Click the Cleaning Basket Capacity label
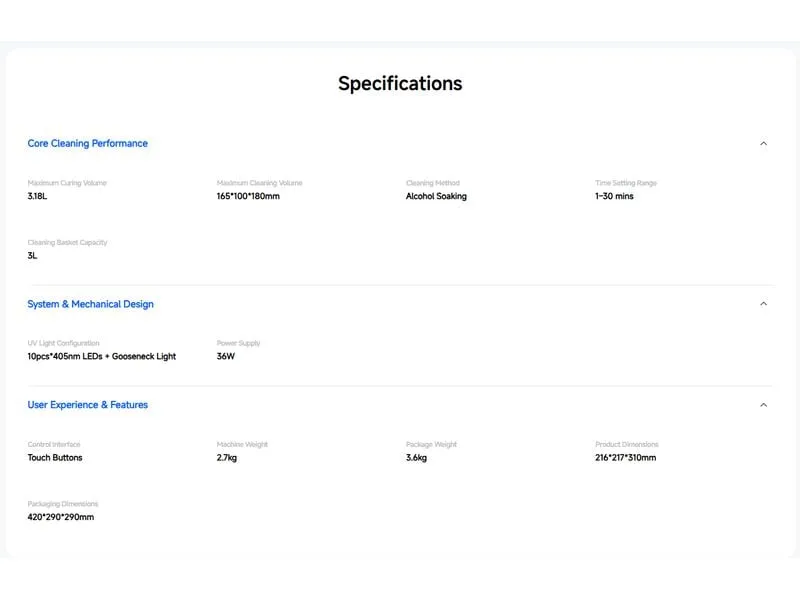The image size is (800, 600). coord(67,242)
